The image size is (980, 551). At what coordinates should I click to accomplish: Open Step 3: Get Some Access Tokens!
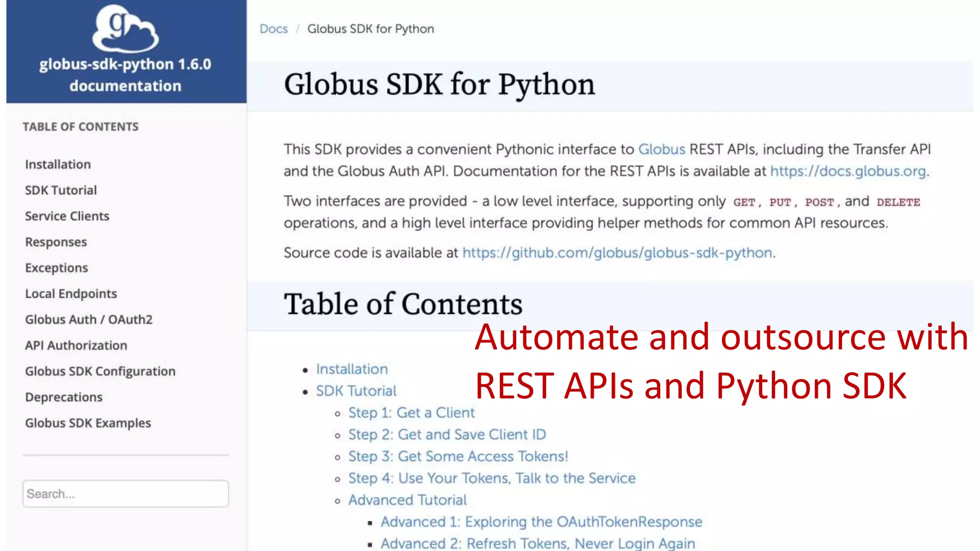(x=458, y=456)
